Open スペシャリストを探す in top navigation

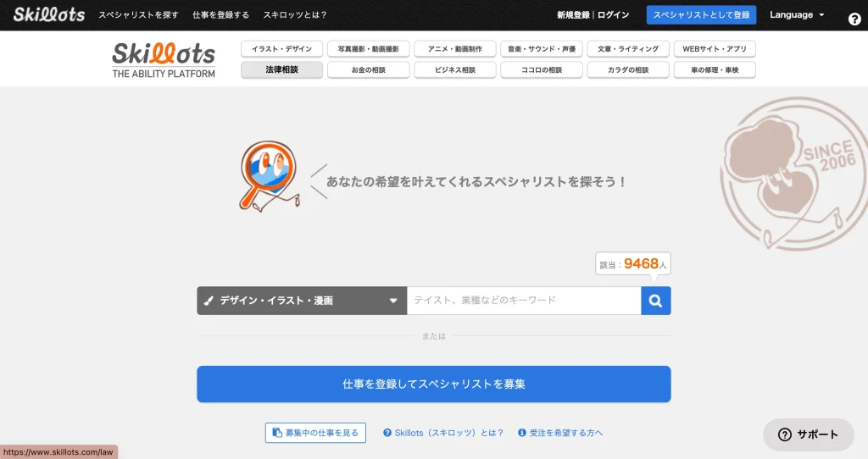tap(138, 15)
